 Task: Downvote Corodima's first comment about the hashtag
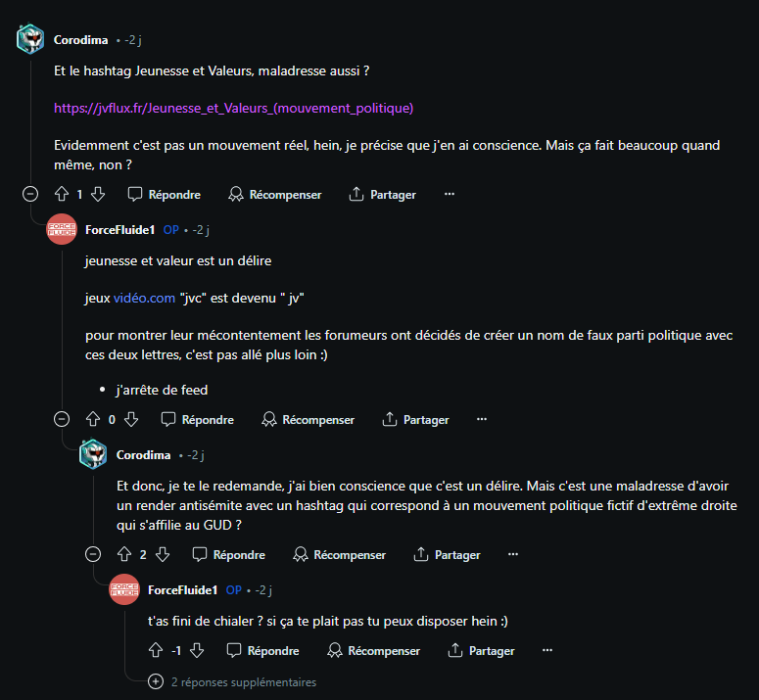point(97,194)
